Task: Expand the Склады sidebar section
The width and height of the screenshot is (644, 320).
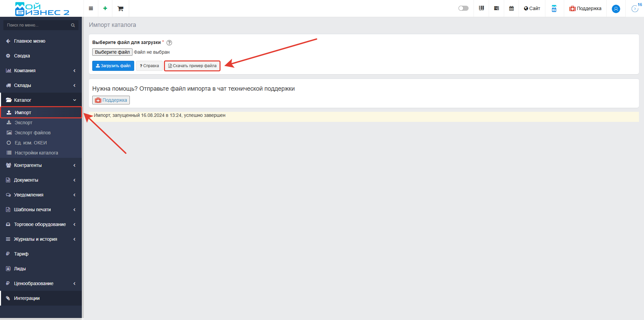Action: coord(41,85)
